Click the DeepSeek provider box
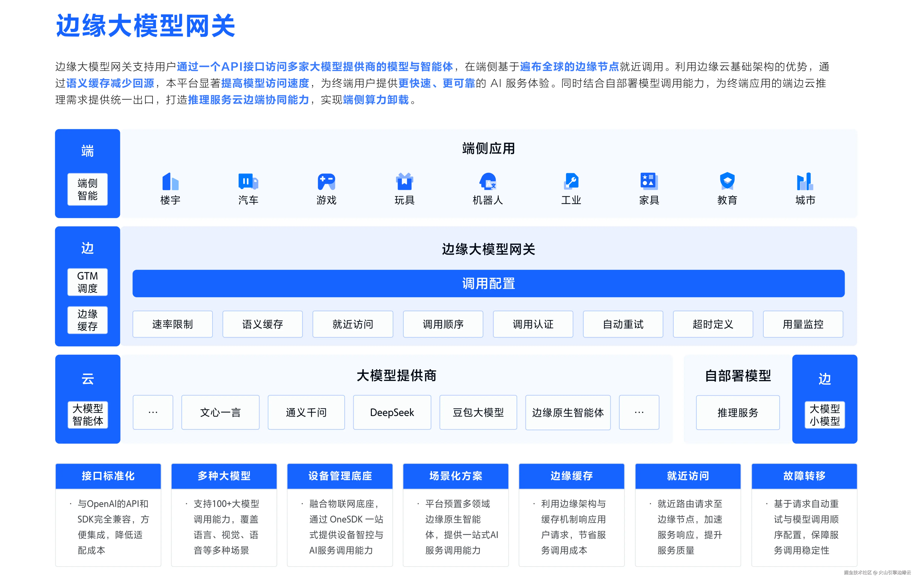 click(x=392, y=413)
